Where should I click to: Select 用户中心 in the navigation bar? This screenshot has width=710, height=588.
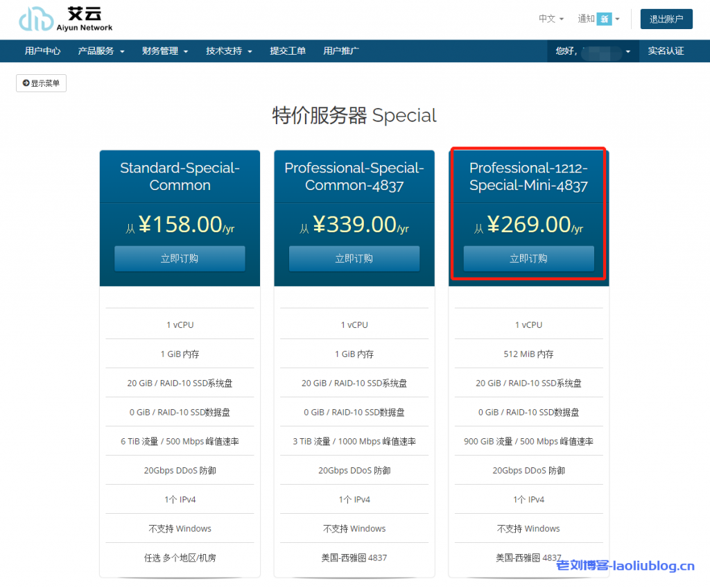[43, 51]
